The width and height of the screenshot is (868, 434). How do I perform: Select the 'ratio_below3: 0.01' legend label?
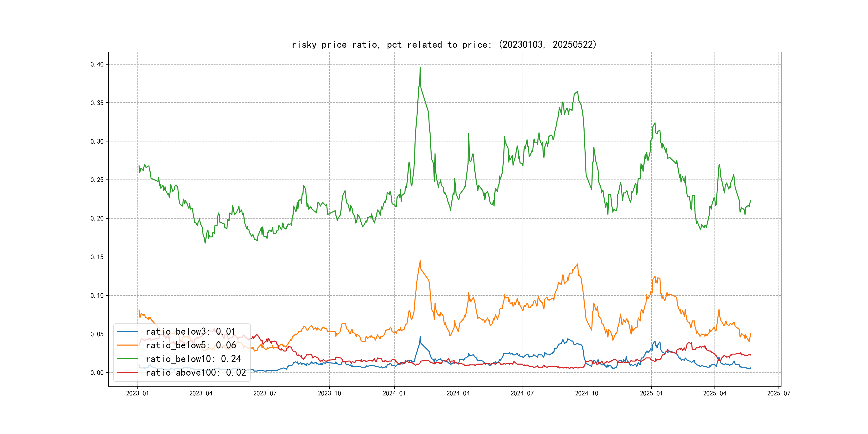tap(190, 332)
